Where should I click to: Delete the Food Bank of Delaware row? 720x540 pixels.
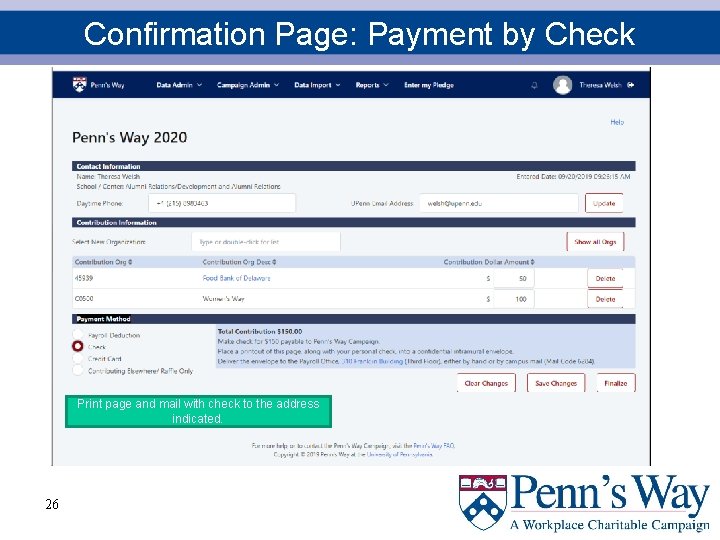[x=605, y=278]
